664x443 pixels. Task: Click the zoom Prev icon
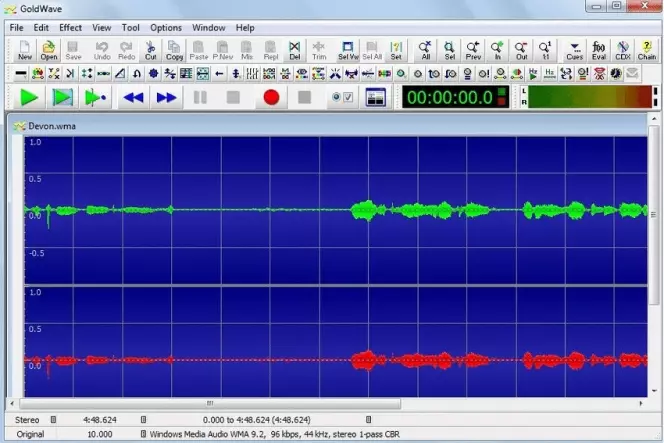473,50
